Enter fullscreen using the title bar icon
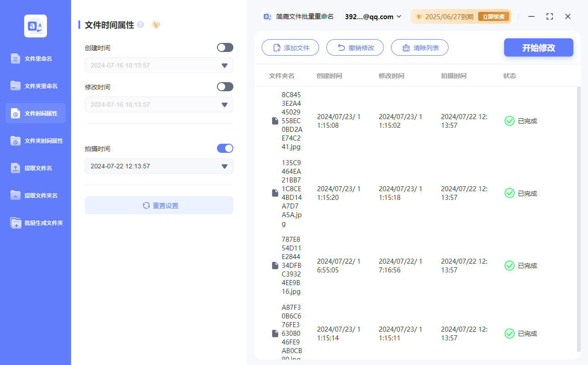 click(550, 16)
